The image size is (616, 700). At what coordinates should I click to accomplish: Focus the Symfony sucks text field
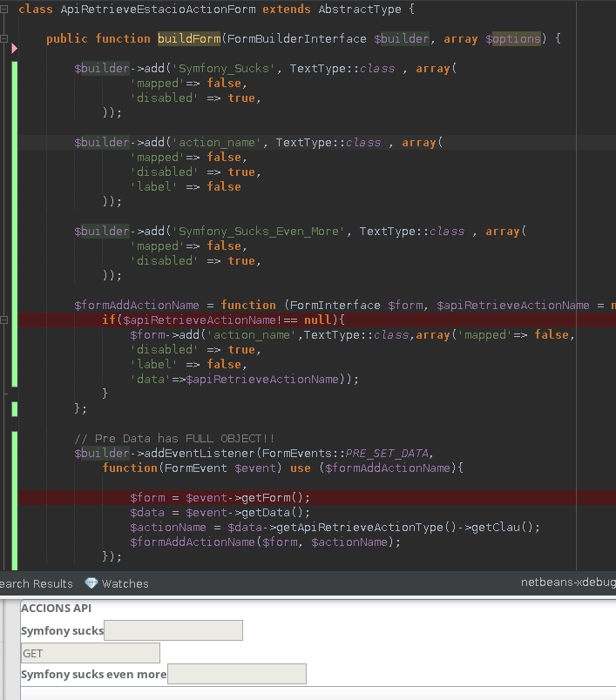[x=173, y=630]
